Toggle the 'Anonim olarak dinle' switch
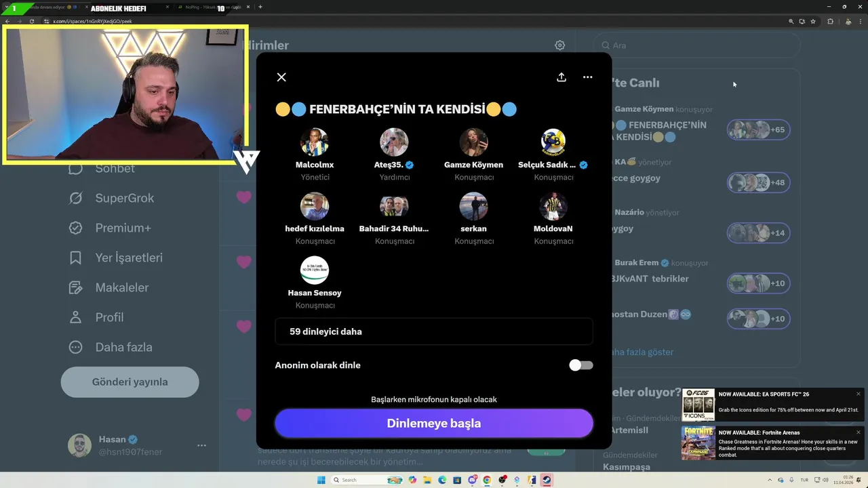The image size is (868, 488). (x=581, y=365)
